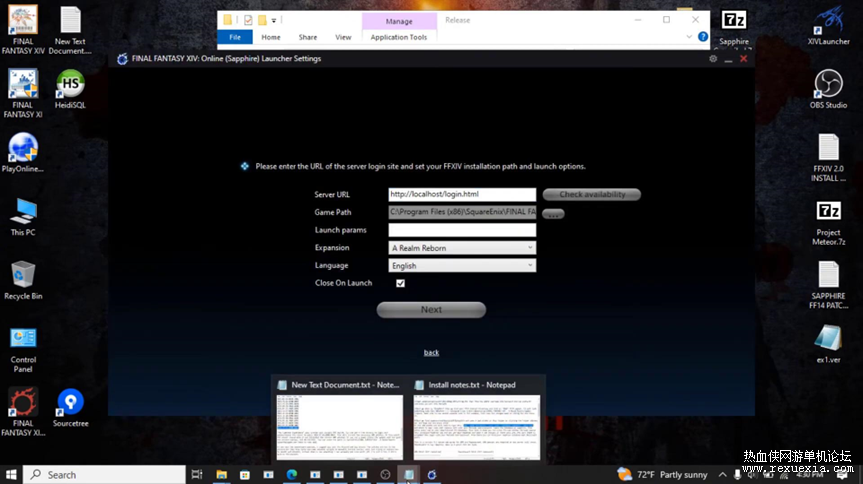Select the Control Panel desktop icon

pos(23,349)
